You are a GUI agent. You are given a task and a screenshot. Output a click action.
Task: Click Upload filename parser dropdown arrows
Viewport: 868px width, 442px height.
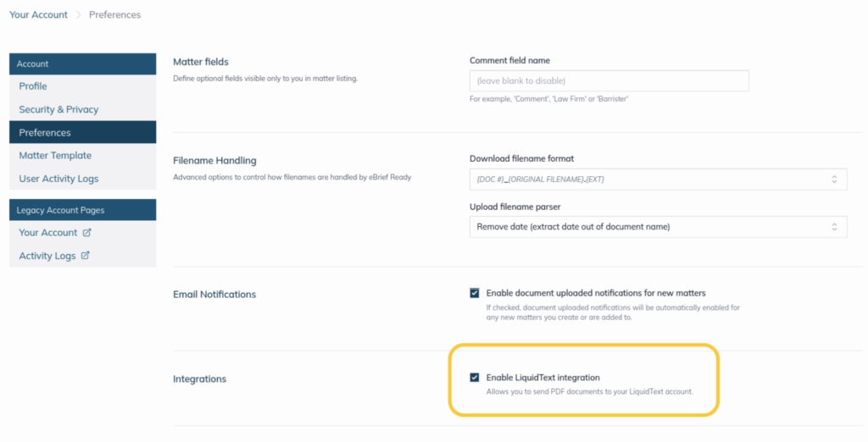[834, 227]
